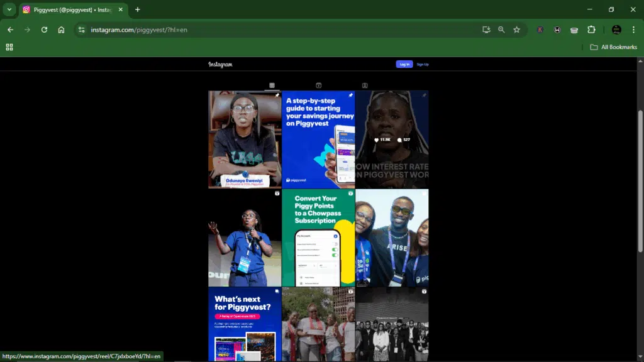Open the browser zoom magnifier icon
Viewport: 644px width, 362px height.
501,30
